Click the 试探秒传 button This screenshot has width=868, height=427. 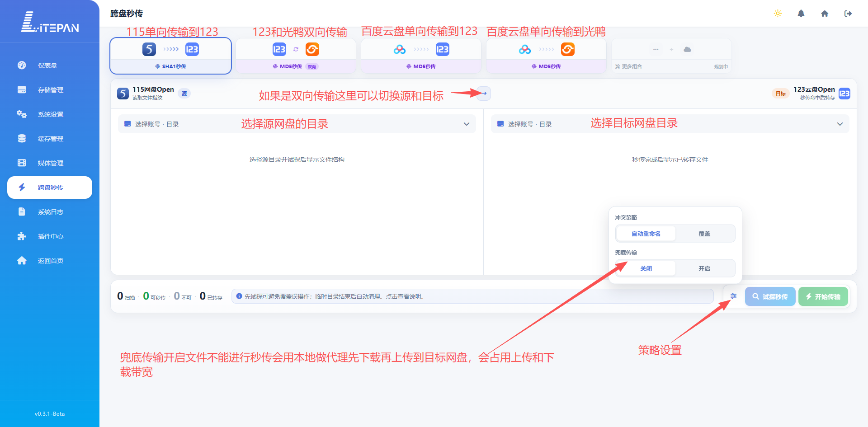(770, 296)
